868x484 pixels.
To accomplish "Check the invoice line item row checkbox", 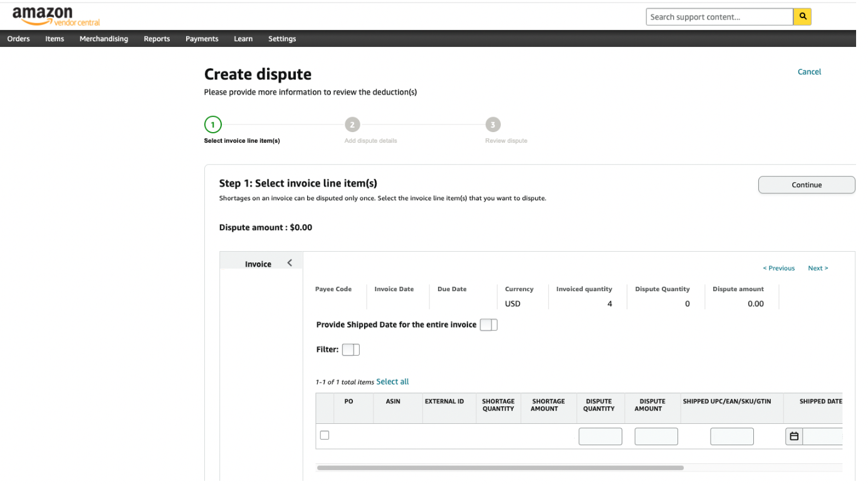I will pos(325,435).
